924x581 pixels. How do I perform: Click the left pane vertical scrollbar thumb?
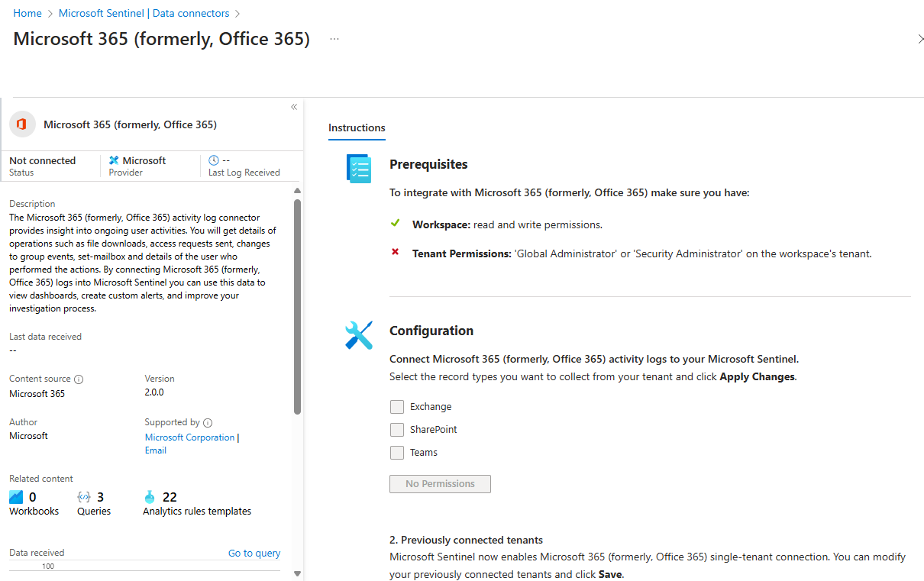297,307
